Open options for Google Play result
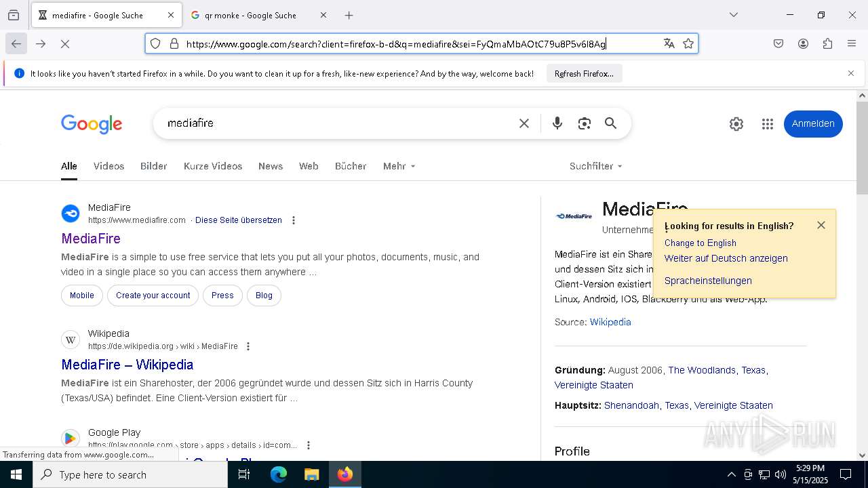 pos(309,445)
